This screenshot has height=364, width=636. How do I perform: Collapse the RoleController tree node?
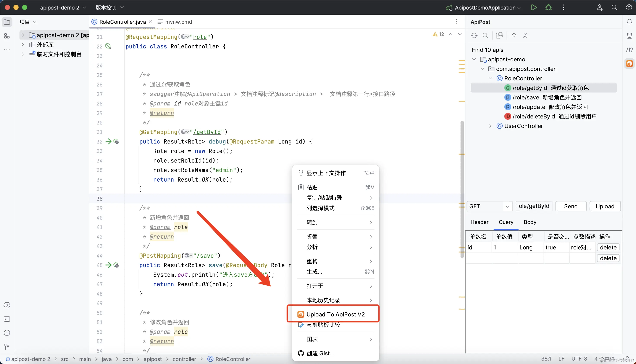click(490, 78)
